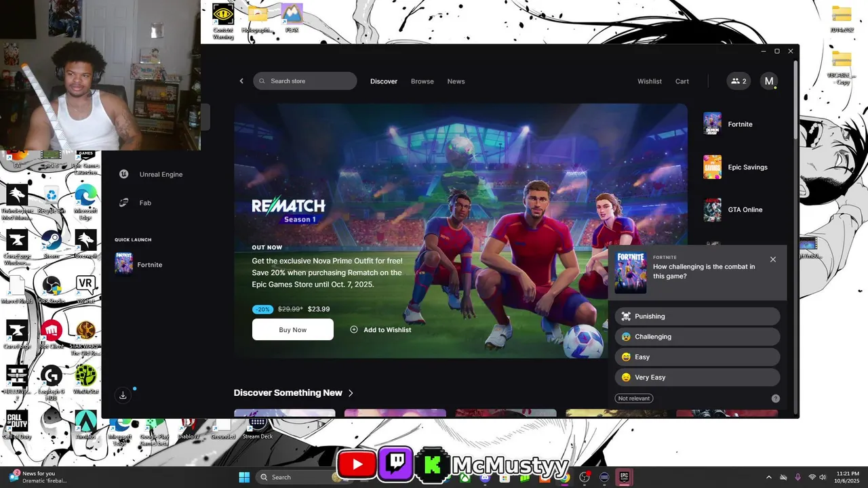Screen dimensions: 868x488
Task: Expand Discover Something New section arrow
Action: pyautogui.click(x=351, y=393)
